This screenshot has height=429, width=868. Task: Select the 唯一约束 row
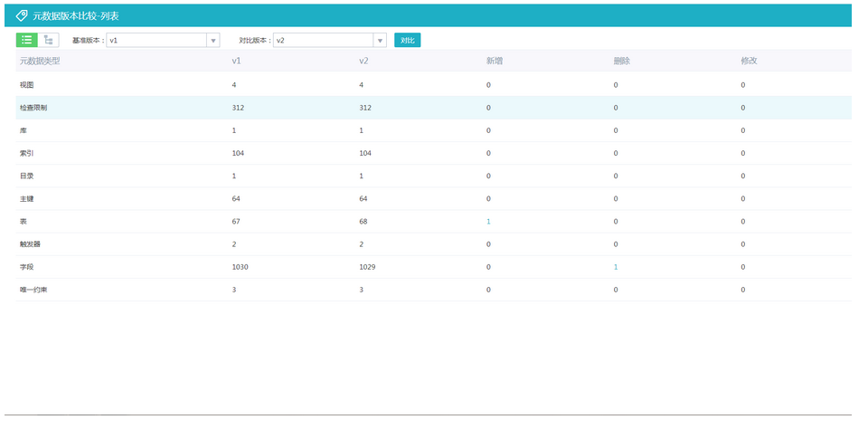33,290
